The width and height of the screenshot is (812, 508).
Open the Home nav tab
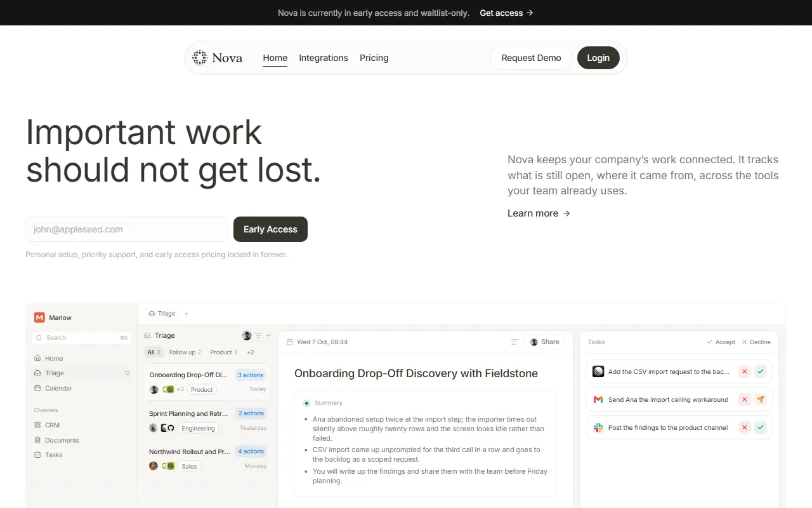(275, 58)
